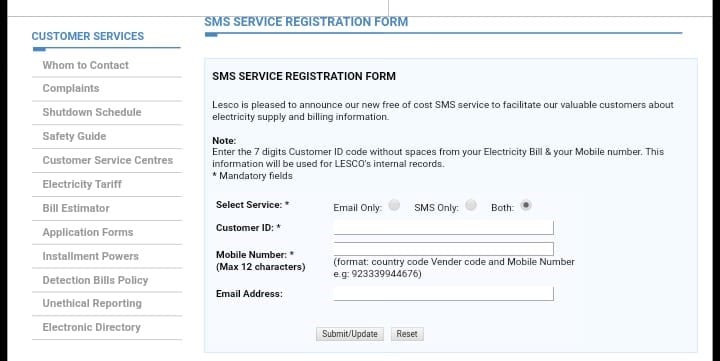Visit the Installment Powers page
Screen dimensions: 720x361
pyautogui.click(x=90, y=256)
